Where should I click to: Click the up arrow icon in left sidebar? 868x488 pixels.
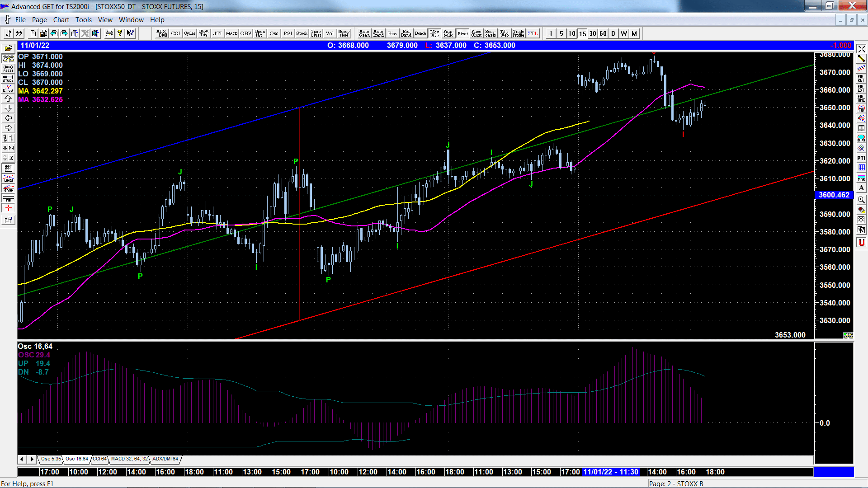point(8,98)
